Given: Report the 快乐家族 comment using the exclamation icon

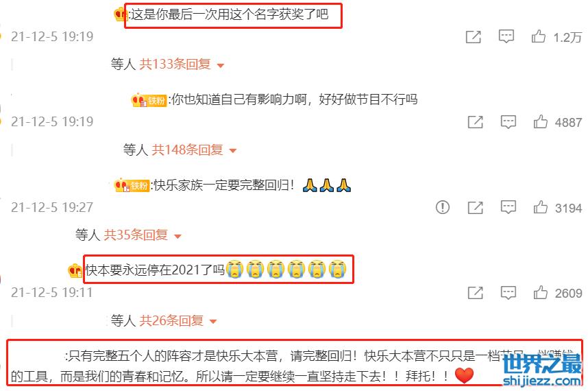Looking at the screenshot, I should coord(443,207).
